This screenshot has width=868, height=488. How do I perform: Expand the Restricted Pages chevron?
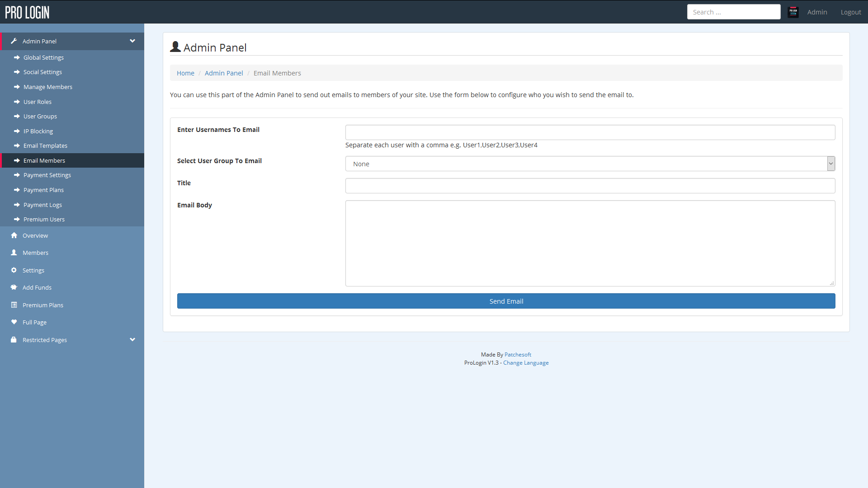132,340
